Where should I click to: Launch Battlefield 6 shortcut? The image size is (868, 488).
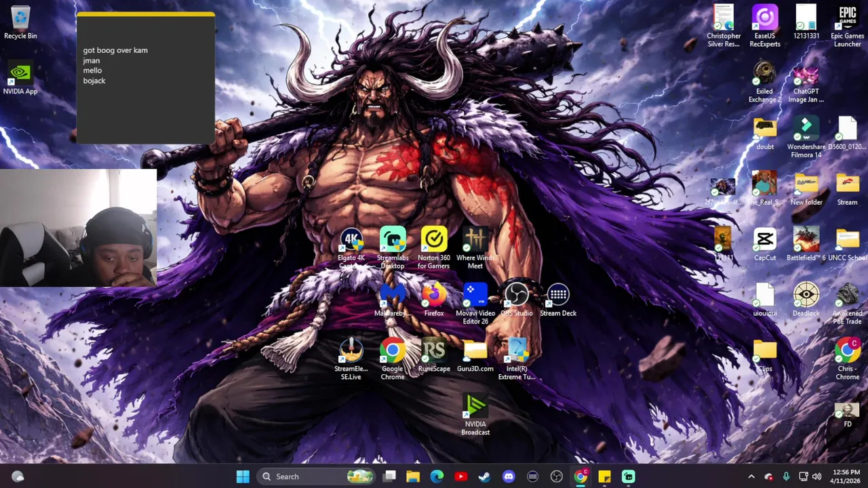(x=806, y=245)
